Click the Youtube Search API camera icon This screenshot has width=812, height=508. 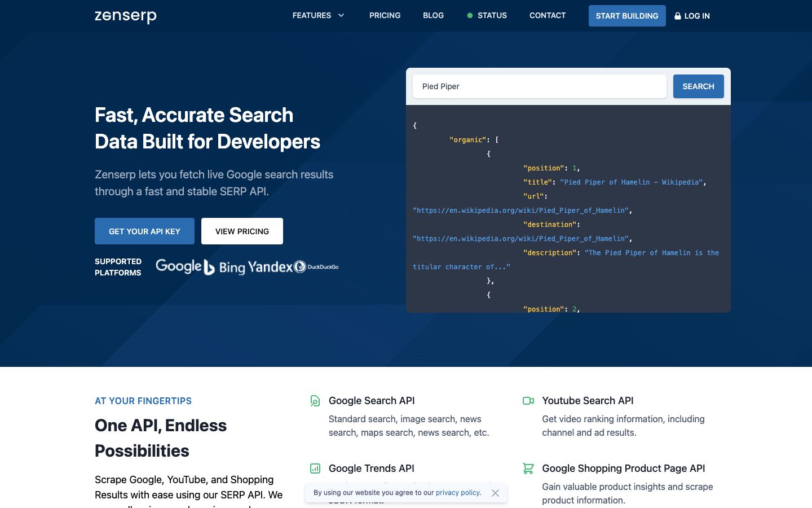tap(528, 401)
